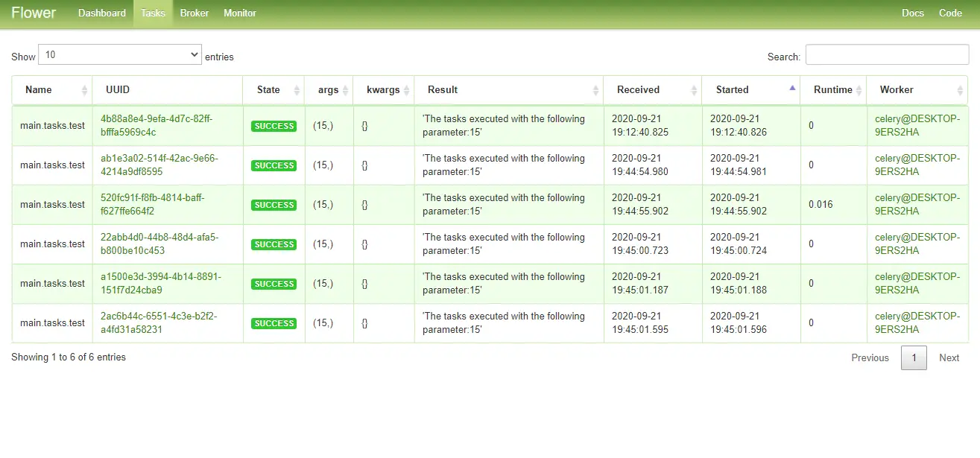The width and height of the screenshot is (980, 458).
Task: Sort the table by args column
Action: pos(328,89)
